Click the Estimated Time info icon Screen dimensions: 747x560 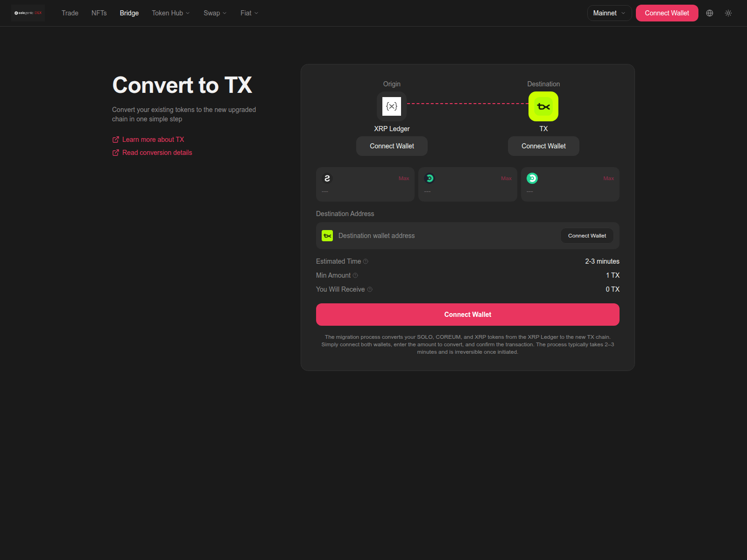(366, 261)
